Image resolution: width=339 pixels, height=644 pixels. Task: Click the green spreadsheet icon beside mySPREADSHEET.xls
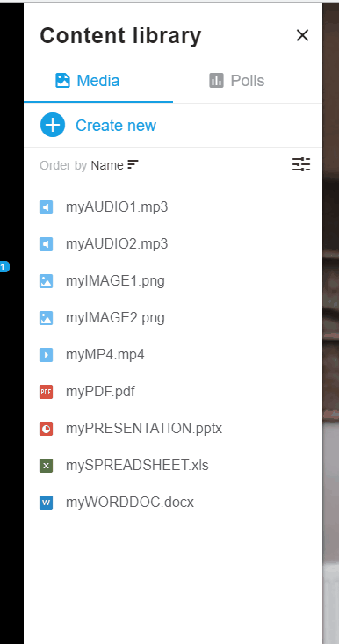[x=46, y=466]
